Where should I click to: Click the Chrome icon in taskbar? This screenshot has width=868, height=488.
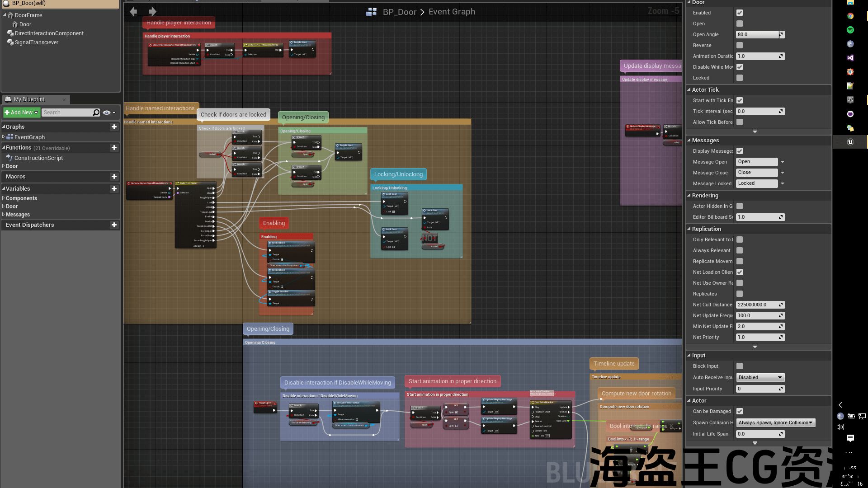[850, 16]
